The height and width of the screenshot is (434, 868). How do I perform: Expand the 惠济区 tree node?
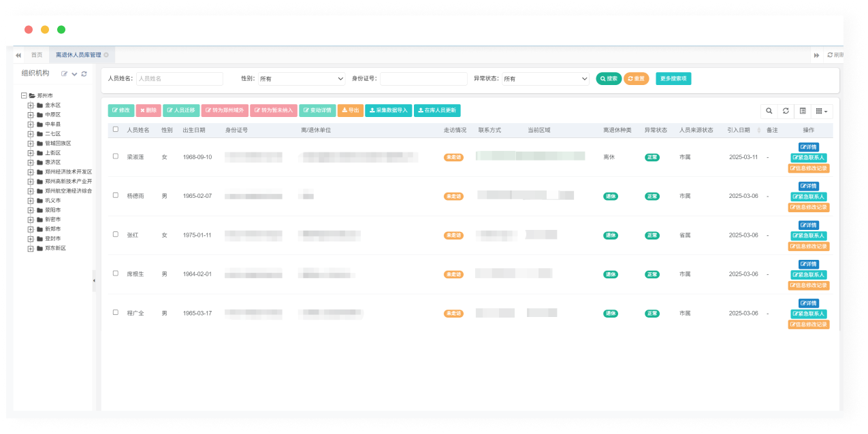coord(31,163)
